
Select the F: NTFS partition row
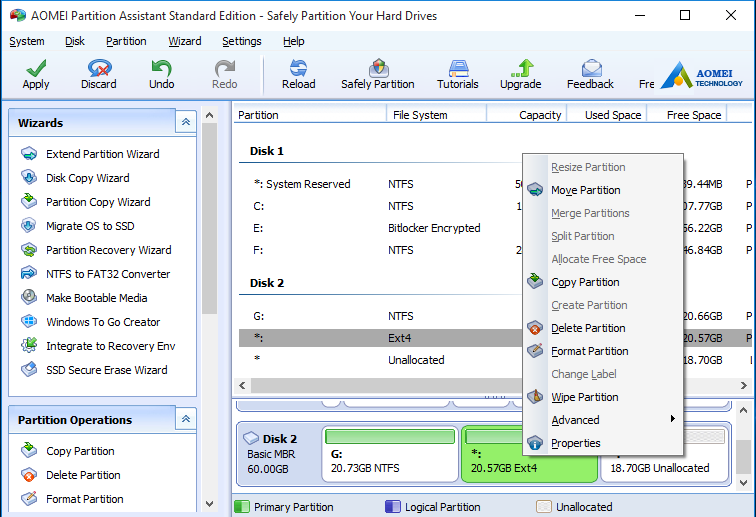tap(381, 250)
